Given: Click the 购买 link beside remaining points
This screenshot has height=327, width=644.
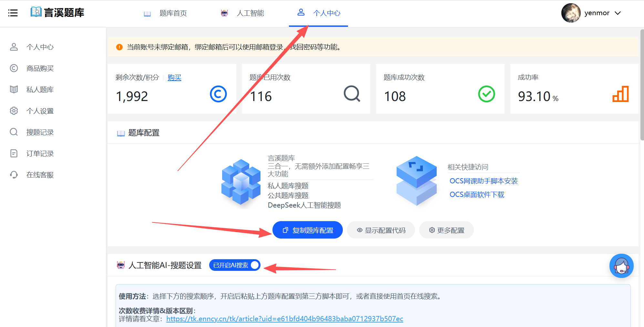Looking at the screenshot, I should tap(174, 77).
